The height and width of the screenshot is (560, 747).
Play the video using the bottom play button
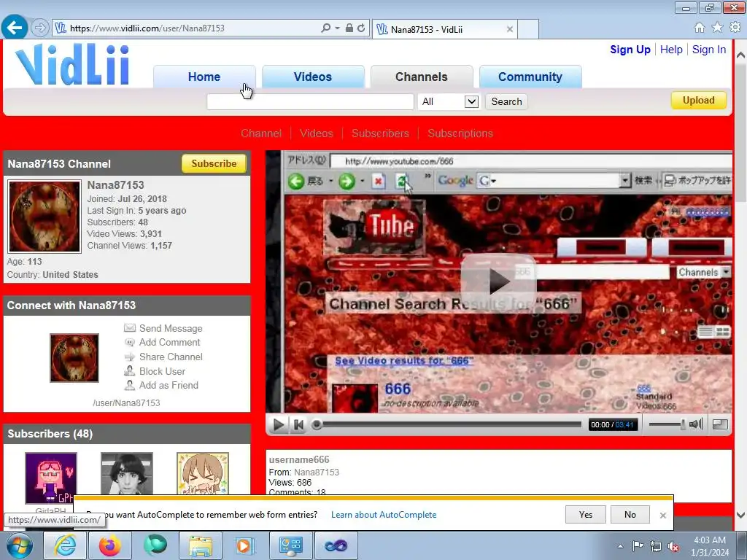pos(278,424)
